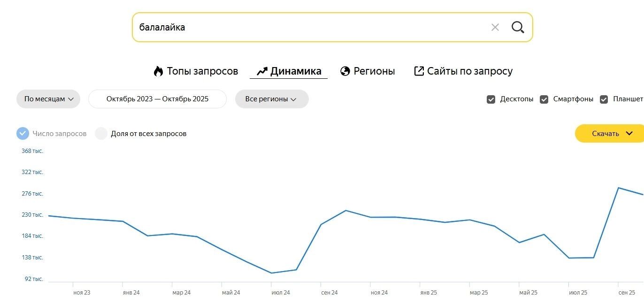644x303 pixels.
Task: Click the yellow Скачать button
Action: click(x=606, y=133)
